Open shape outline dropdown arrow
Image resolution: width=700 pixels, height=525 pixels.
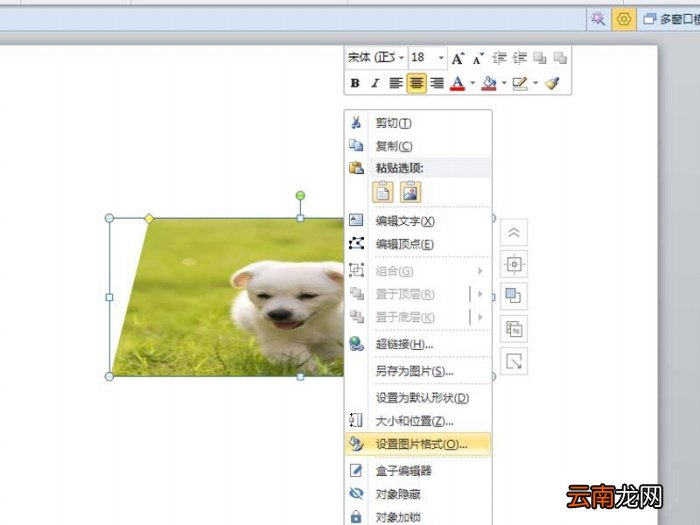(x=535, y=83)
